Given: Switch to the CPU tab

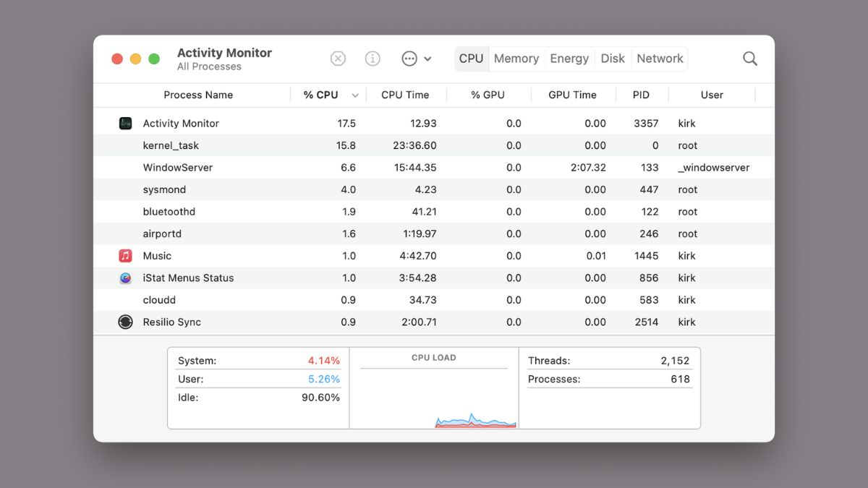Looking at the screenshot, I should [471, 59].
